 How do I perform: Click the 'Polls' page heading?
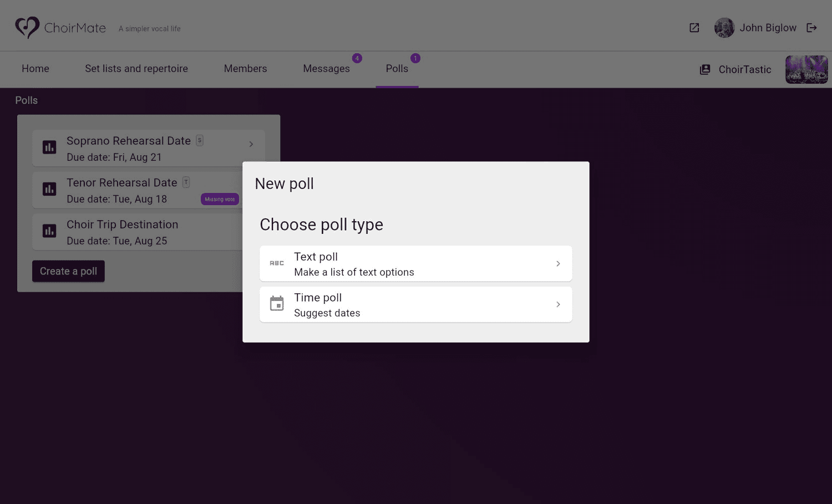(x=27, y=100)
